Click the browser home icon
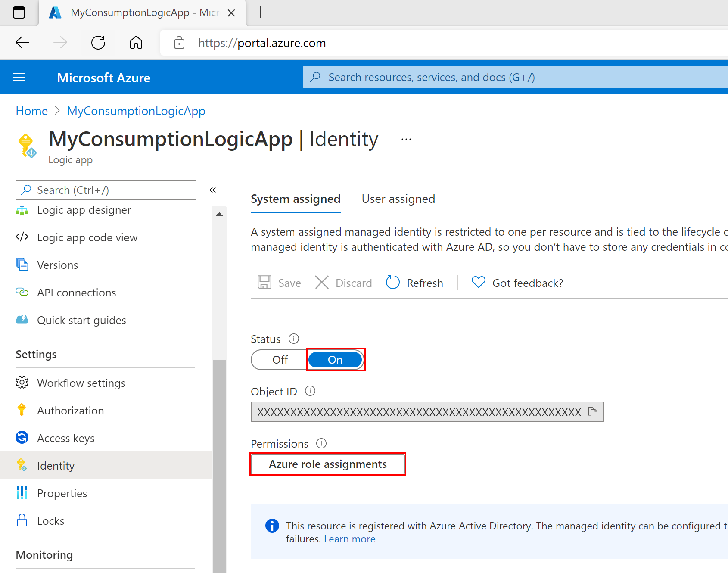The image size is (728, 573). (136, 43)
